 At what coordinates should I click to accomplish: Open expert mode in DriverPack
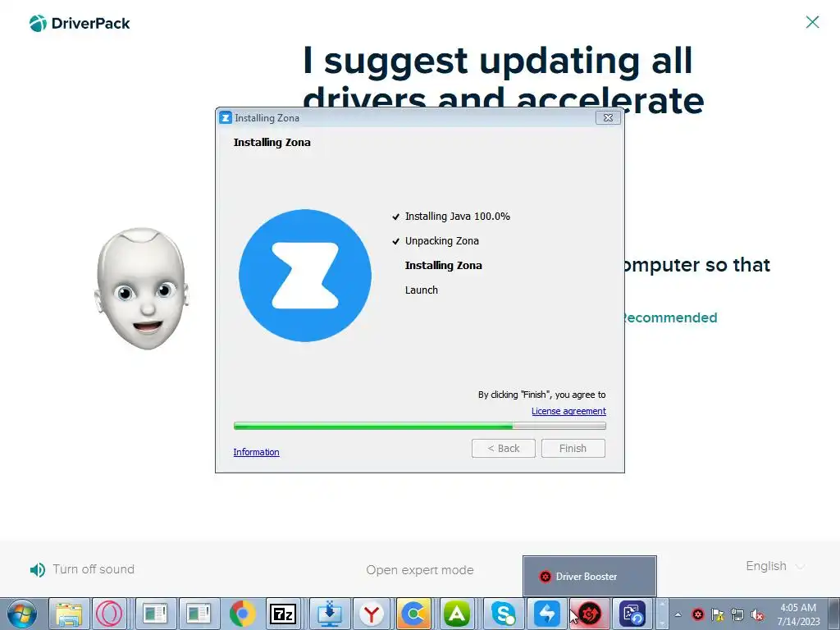(x=419, y=570)
